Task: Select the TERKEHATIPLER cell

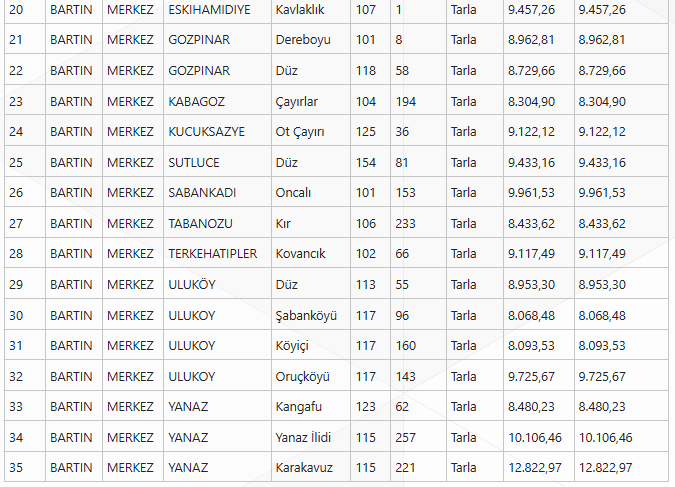Action: (x=217, y=254)
